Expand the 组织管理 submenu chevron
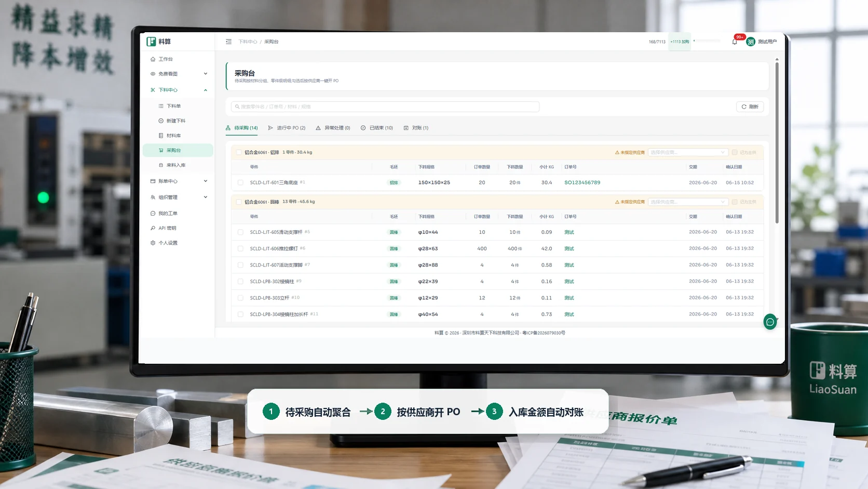 pyautogui.click(x=206, y=197)
